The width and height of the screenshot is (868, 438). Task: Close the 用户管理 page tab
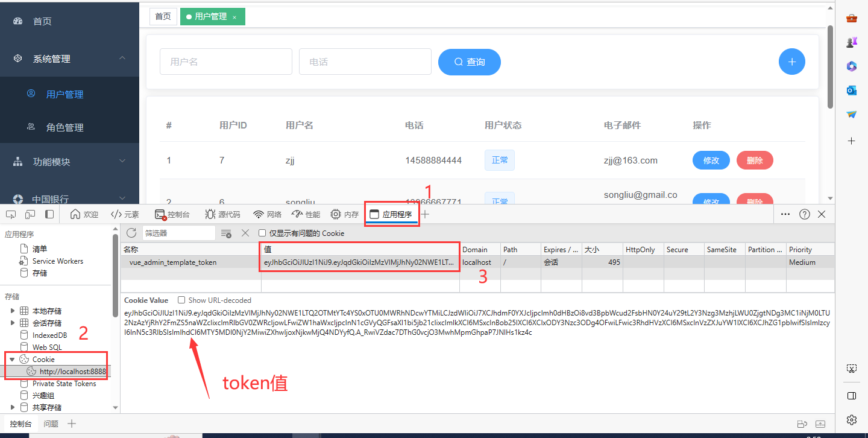tap(234, 17)
